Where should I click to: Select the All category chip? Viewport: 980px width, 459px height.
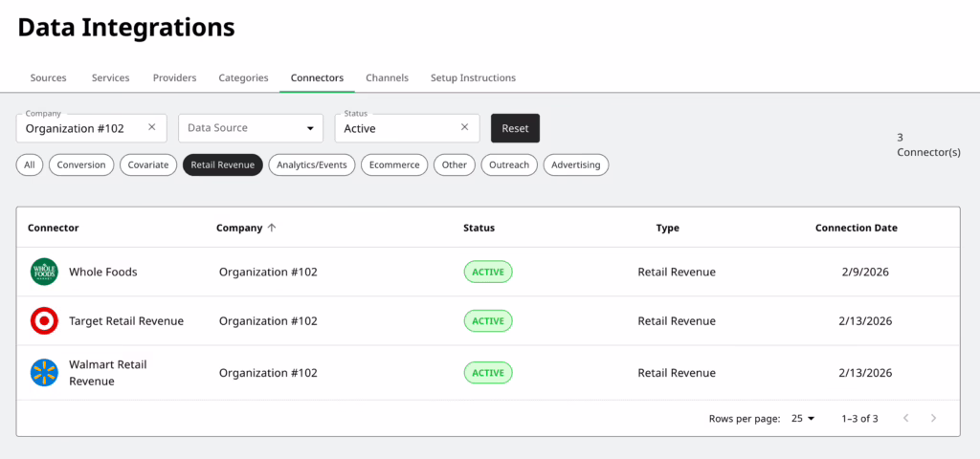click(30, 164)
